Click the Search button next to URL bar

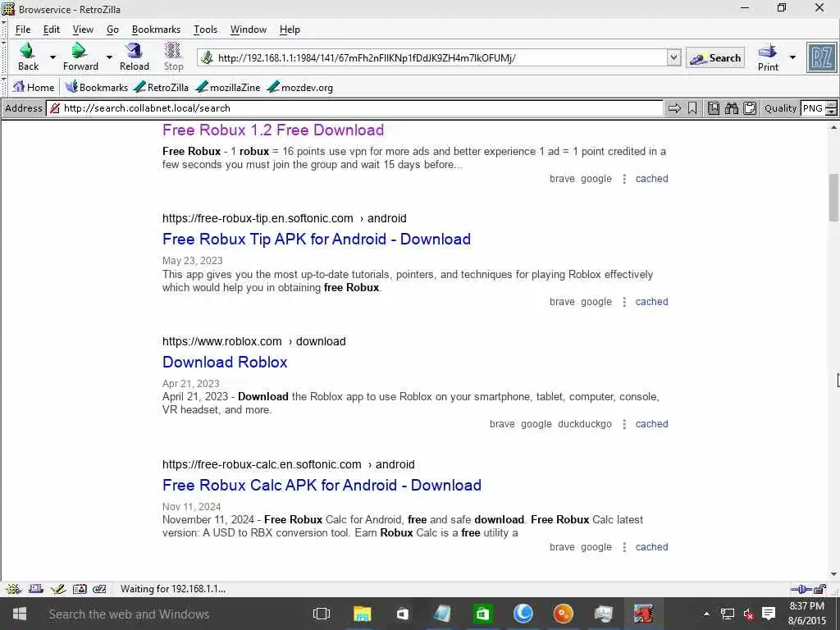[715, 58]
